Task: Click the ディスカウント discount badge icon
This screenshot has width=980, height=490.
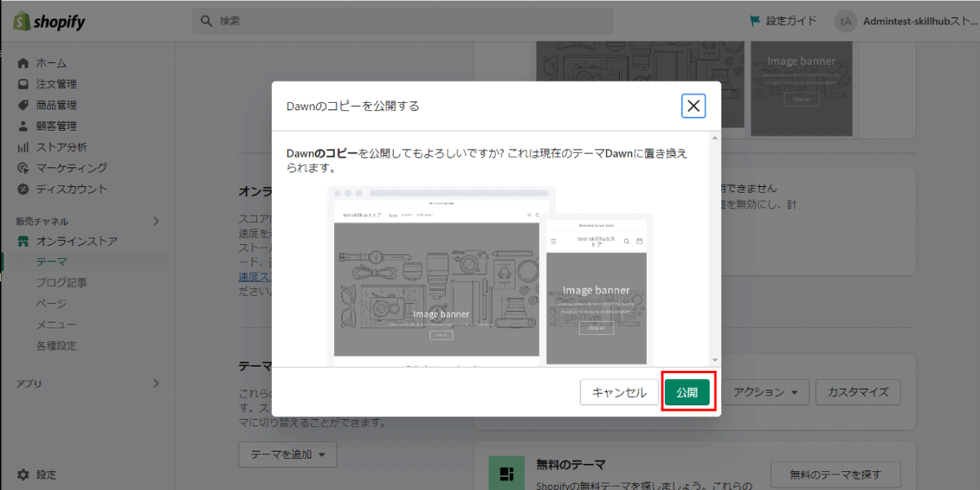Action: (x=23, y=189)
